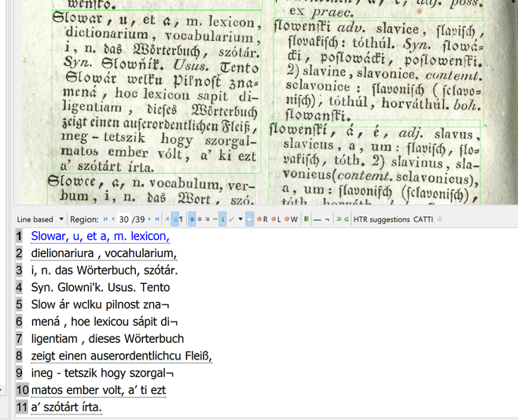
Task: Click the center text alignment icon
Action: 200,219
